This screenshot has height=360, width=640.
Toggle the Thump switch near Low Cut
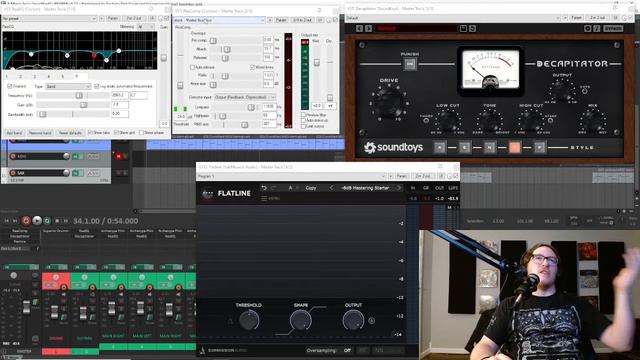[426, 120]
